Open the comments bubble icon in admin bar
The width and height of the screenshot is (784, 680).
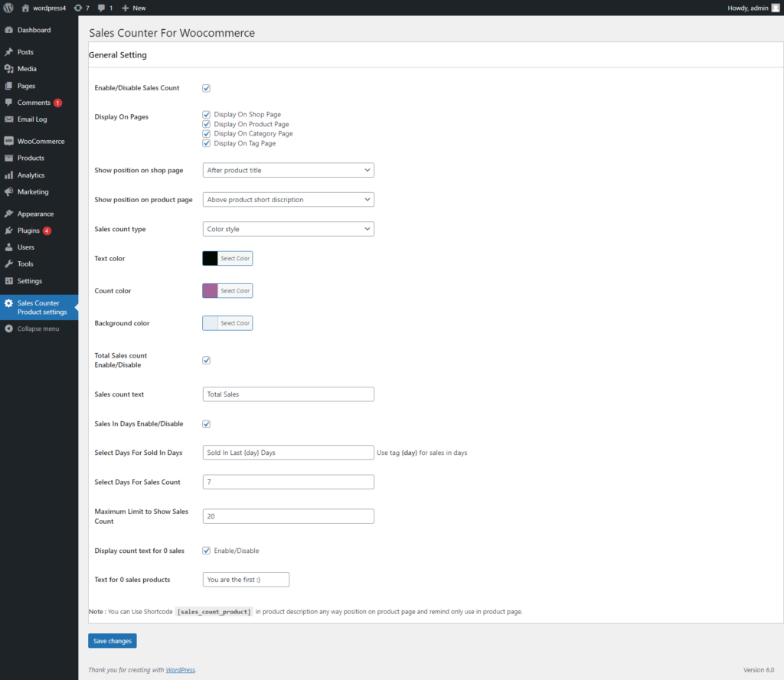click(x=102, y=8)
